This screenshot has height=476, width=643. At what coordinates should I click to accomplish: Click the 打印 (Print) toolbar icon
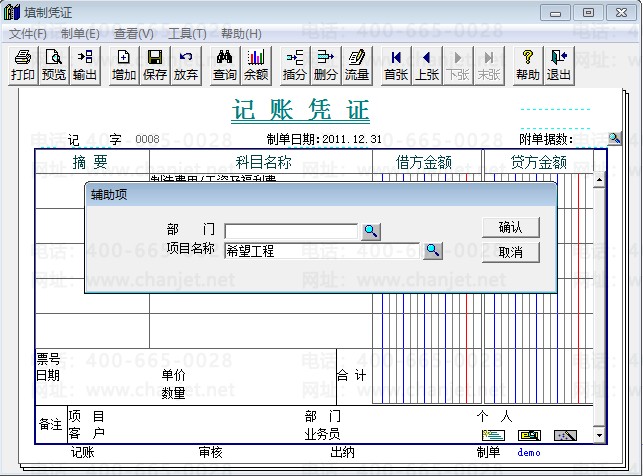(x=22, y=65)
